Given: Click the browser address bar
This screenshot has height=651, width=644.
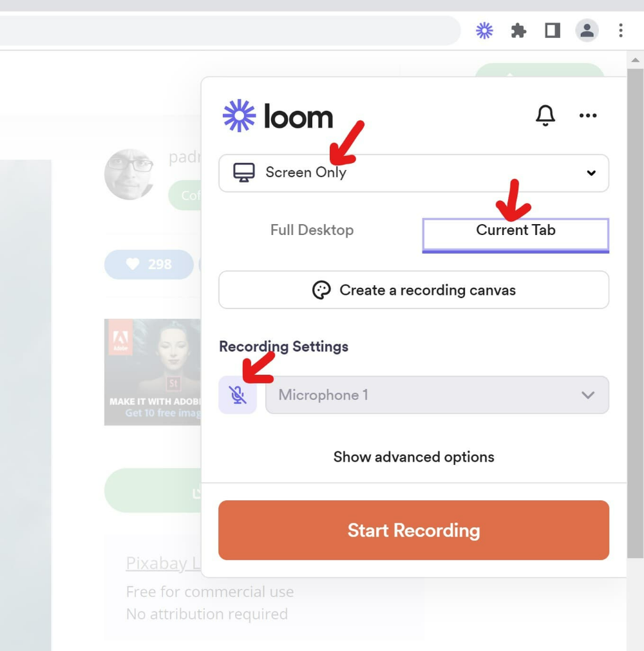Looking at the screenshot, I should point(230,30).
